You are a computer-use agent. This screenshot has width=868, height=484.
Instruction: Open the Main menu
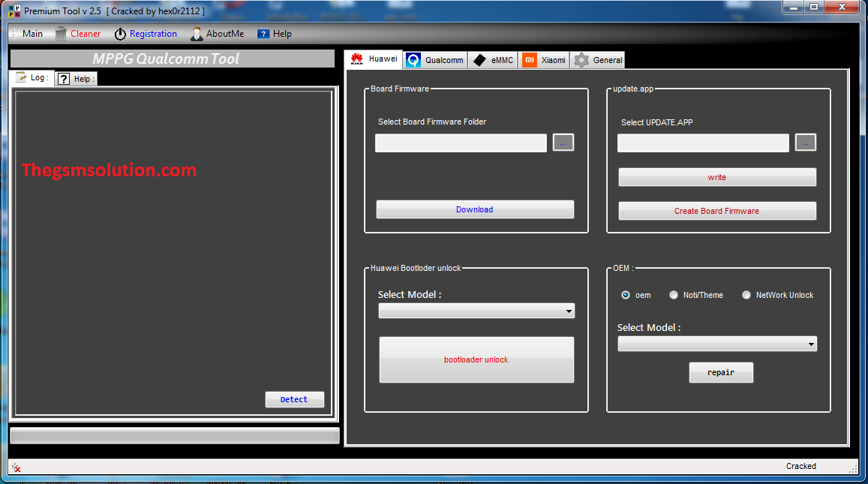32,34
